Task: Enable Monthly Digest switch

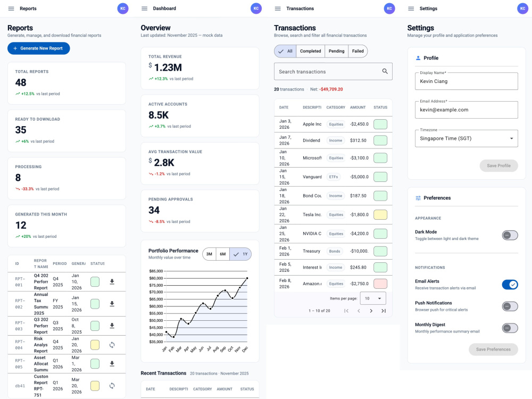Action: [510, 328]
